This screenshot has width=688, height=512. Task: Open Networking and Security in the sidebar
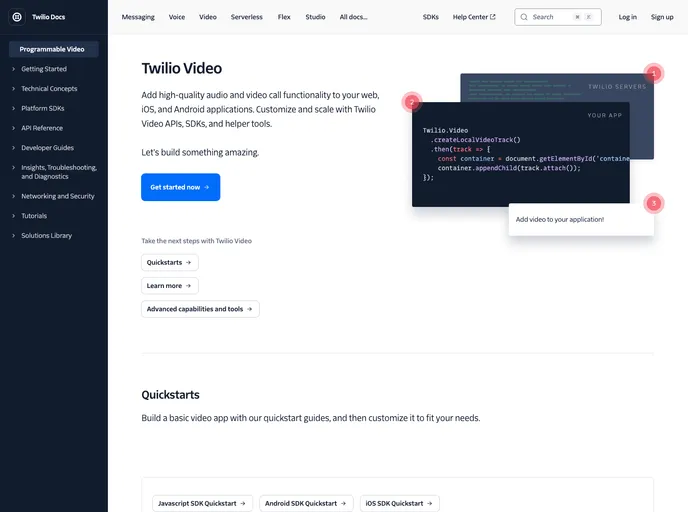tap(58, 196)
